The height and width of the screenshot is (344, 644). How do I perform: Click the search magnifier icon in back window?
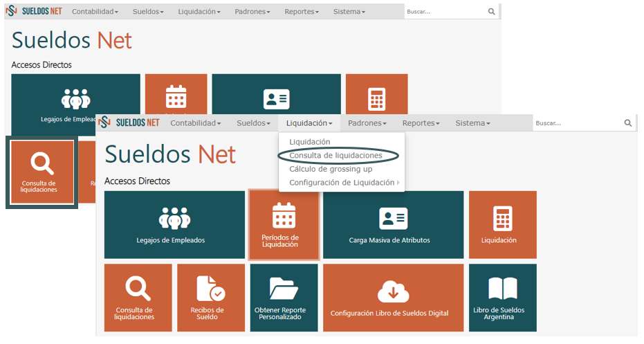click(x=491, y=12)
